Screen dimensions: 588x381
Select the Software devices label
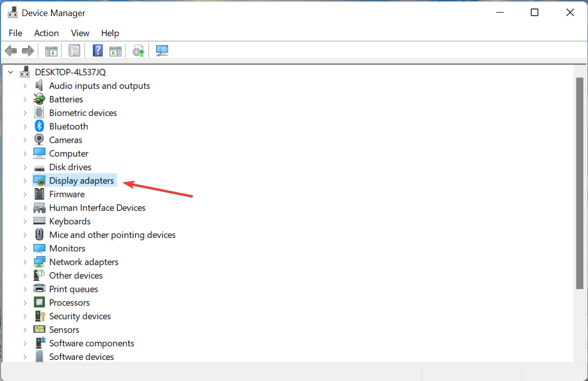coord(81,356)
